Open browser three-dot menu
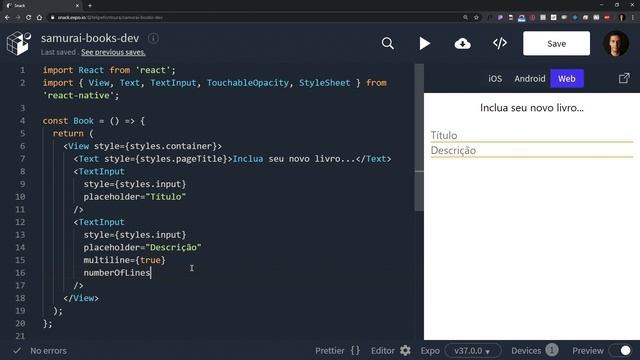Viewport: 640px width, 360px height. [x=633, y=18]
